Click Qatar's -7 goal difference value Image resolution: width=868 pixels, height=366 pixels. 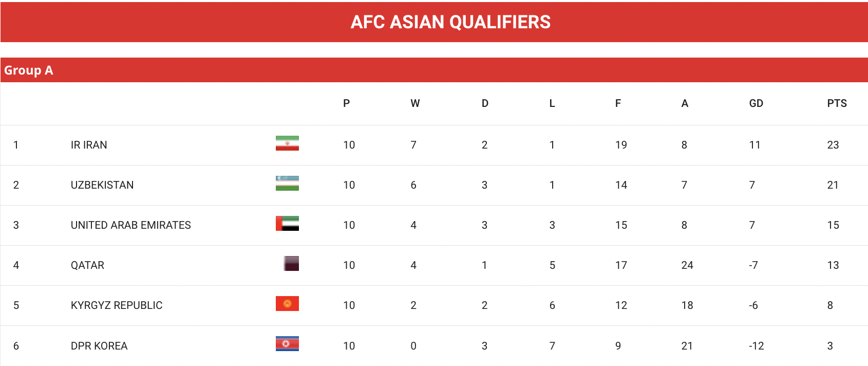[x=753, y=265]
